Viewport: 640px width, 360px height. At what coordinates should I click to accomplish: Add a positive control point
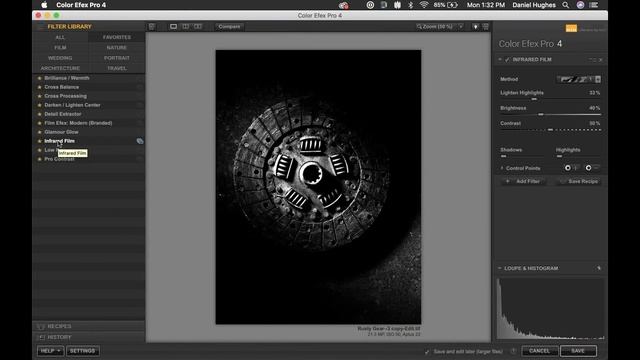point(571,168)
